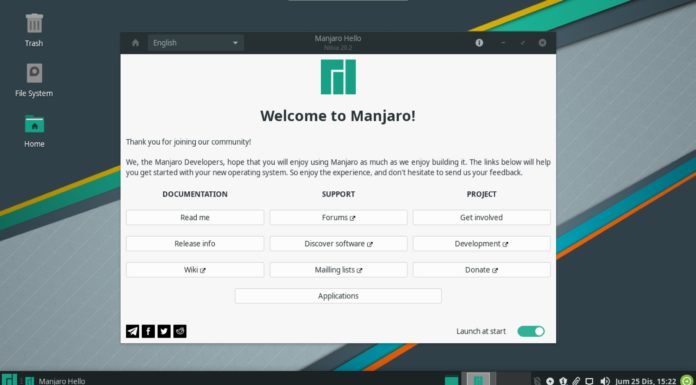Open the About info icon in header
The image size is (696, 385).
[x=479, y=43]
